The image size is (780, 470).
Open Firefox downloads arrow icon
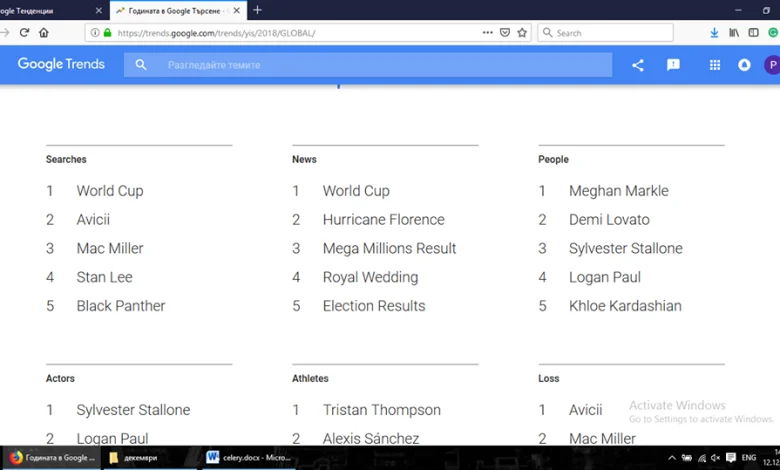tap(714, 33)
